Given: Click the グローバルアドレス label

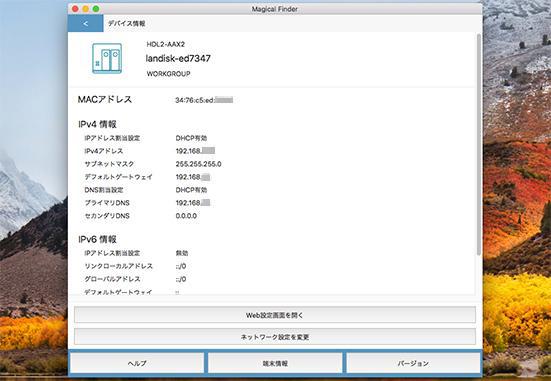Looking at the screenshot, I should [x=112, y=279].
